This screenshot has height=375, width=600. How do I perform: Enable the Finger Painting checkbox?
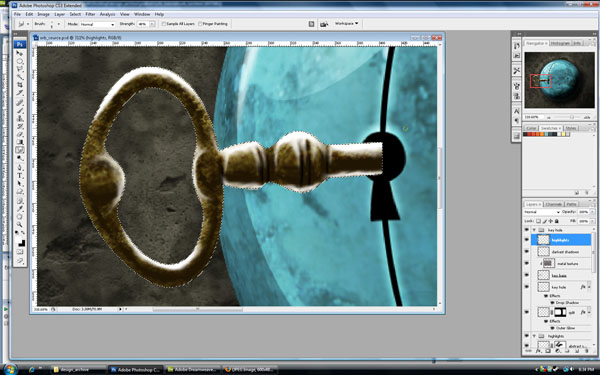click(x=200, y=24)
